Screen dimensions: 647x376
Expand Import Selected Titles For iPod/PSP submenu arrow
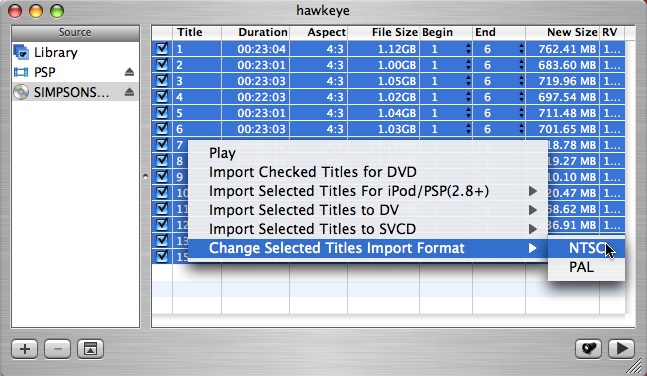(533, 191)
